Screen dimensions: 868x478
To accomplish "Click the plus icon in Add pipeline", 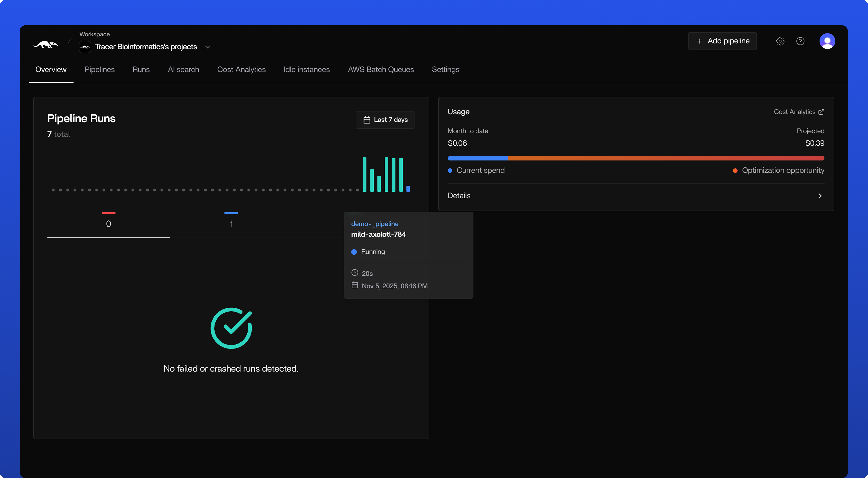I will pos(699,41).
